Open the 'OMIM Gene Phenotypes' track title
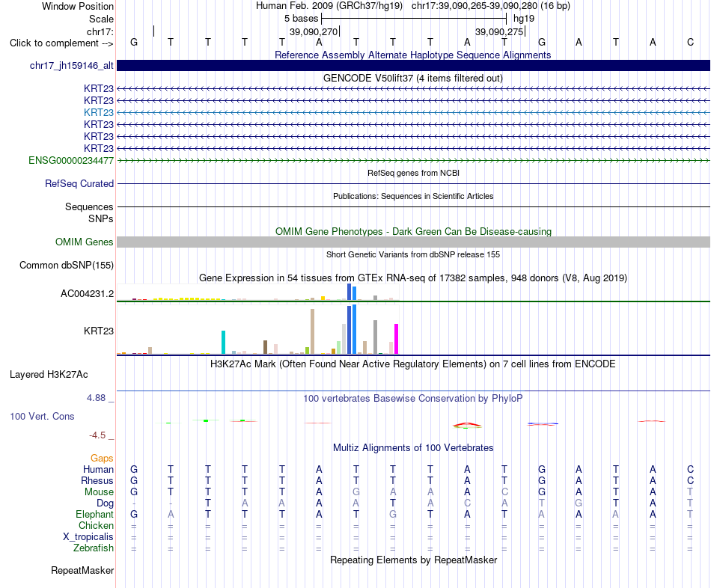The width and height of the screenshot is (711, 588). (413, 231)
